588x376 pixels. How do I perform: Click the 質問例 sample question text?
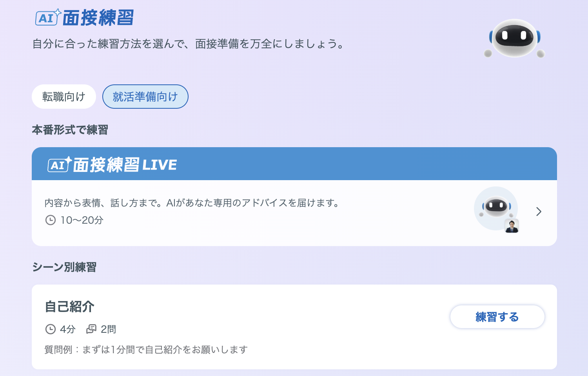[146, 349]
